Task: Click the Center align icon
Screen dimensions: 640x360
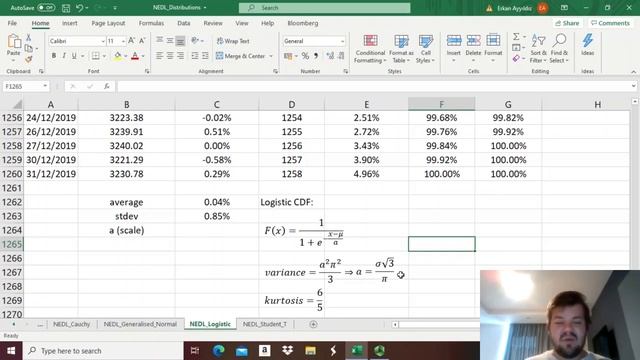Action: pyautogui.click(x=170, y=56)
